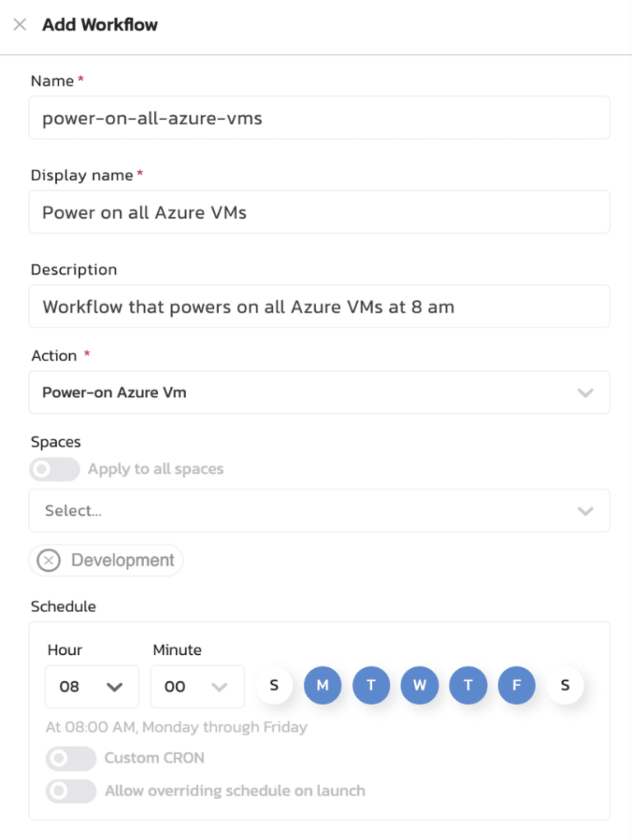This screenshot has width=632, height=840.
Task: Open the Minute dropdown
Action: (197, 686)
